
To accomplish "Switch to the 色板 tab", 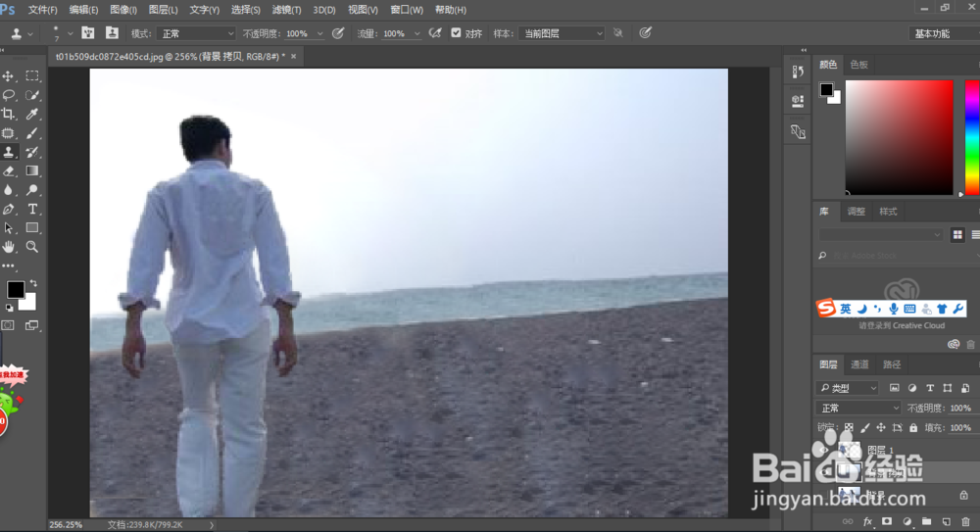I will point(858,65).
